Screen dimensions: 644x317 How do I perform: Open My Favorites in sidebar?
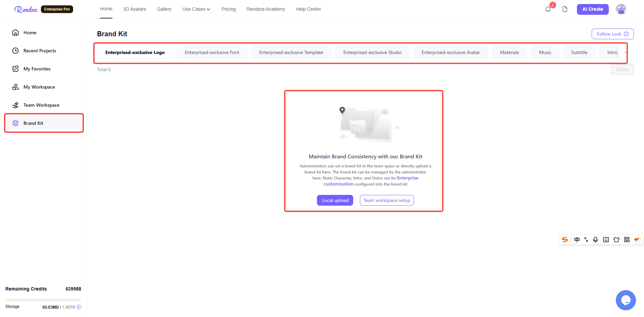[x=43, y=69]
